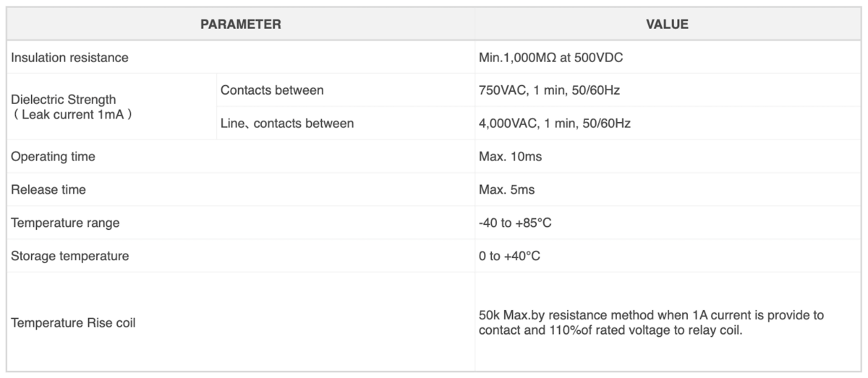The image size is (868, 378).
Task: Select the Dielectric Strength label cell
Action: pos(111,107)
